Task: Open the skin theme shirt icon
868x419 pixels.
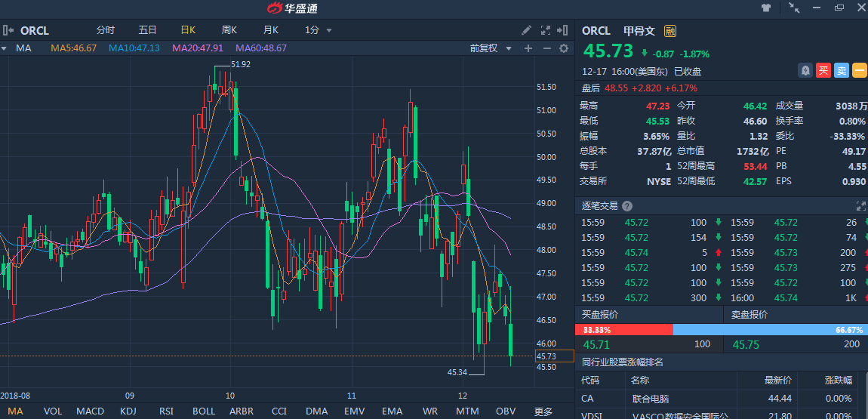Action: click(x=767, y=8)
